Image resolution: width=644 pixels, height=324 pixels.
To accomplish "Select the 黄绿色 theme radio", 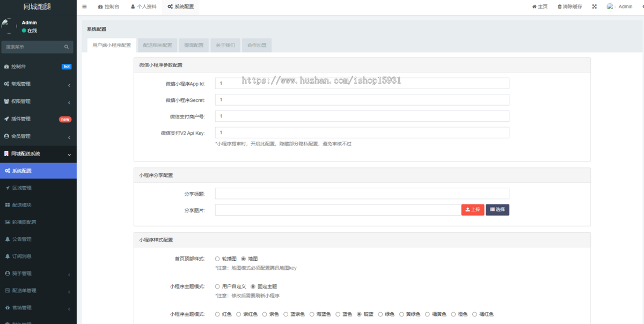I will click(x=402, y=314).
